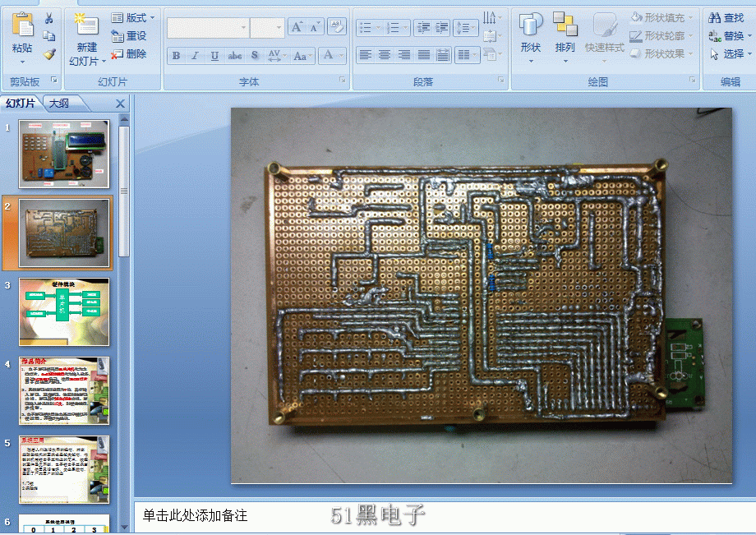The image size is (756, 535).
Task: Switch to the 大纲 outline tab
Action: pos(59,104)
